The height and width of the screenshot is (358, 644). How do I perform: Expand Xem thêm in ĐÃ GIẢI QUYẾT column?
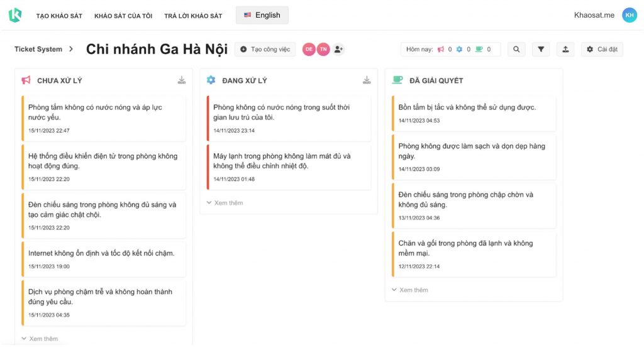tap(410, 290)
